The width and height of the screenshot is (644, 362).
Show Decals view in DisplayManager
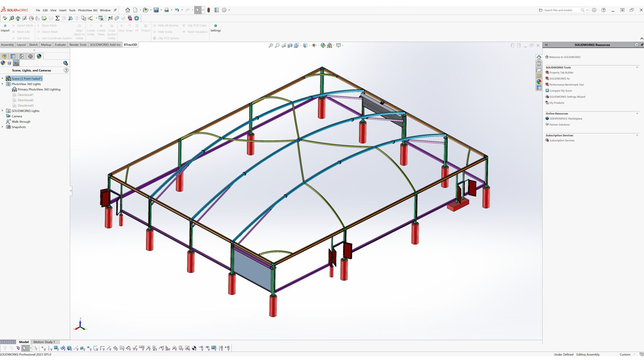point(9,63)
